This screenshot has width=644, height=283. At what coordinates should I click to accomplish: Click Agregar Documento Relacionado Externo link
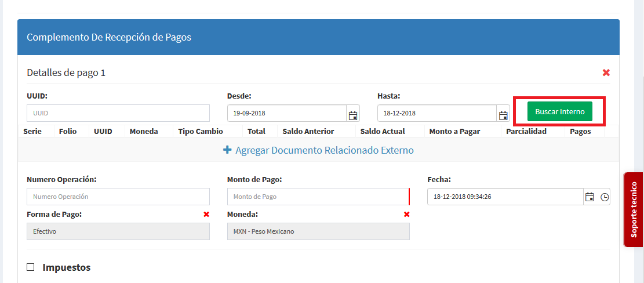(x=324, y=150)
